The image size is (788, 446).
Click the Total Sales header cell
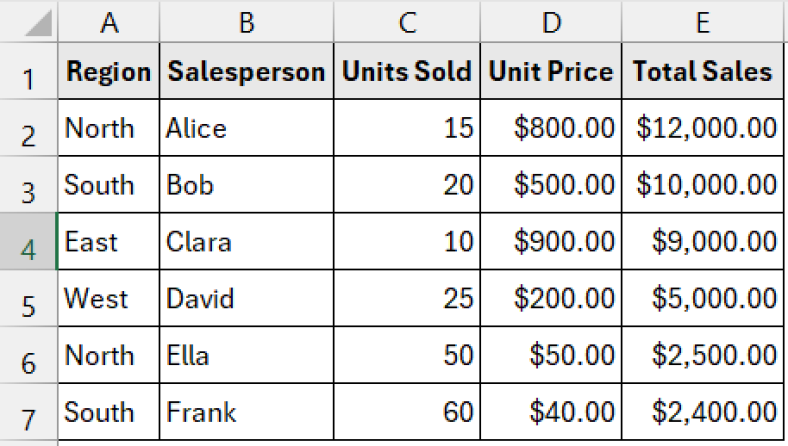703,71
